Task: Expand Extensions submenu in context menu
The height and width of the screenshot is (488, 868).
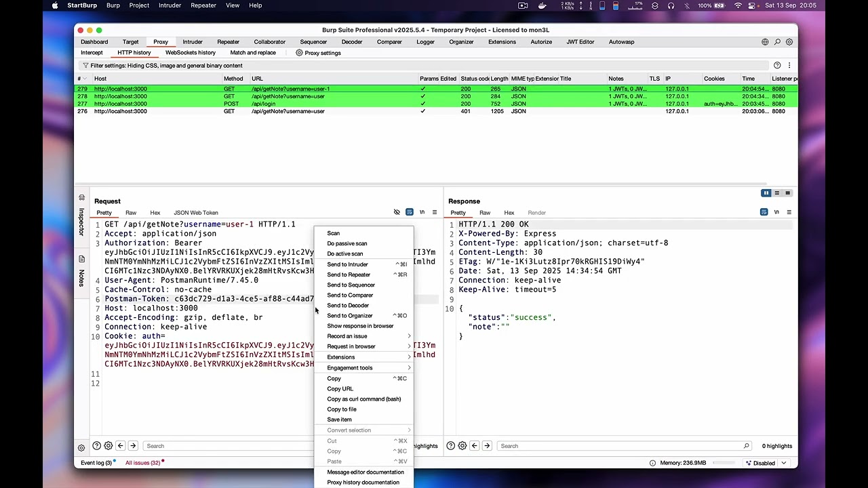Action: coord(364,357)
